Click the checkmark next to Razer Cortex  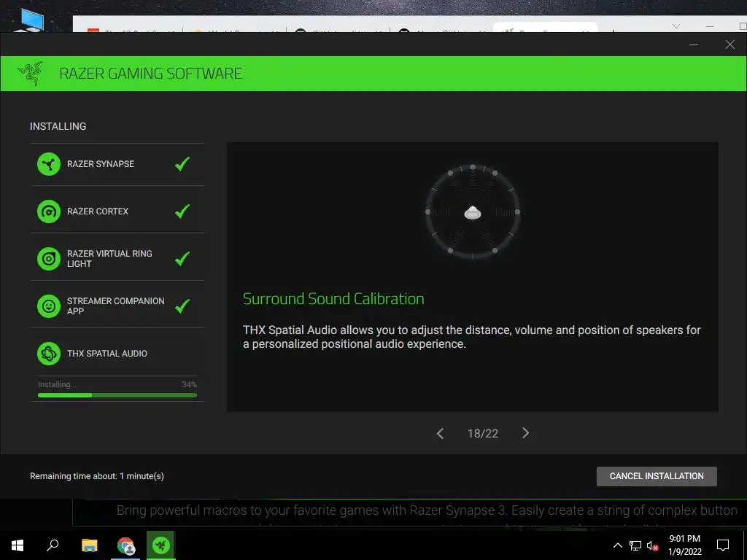[x=182, y=211]
